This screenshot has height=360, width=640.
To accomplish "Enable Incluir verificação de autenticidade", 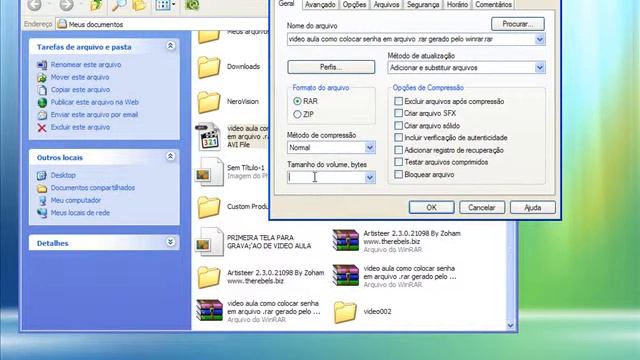I will pyautogui.click(x=399, y=138).
